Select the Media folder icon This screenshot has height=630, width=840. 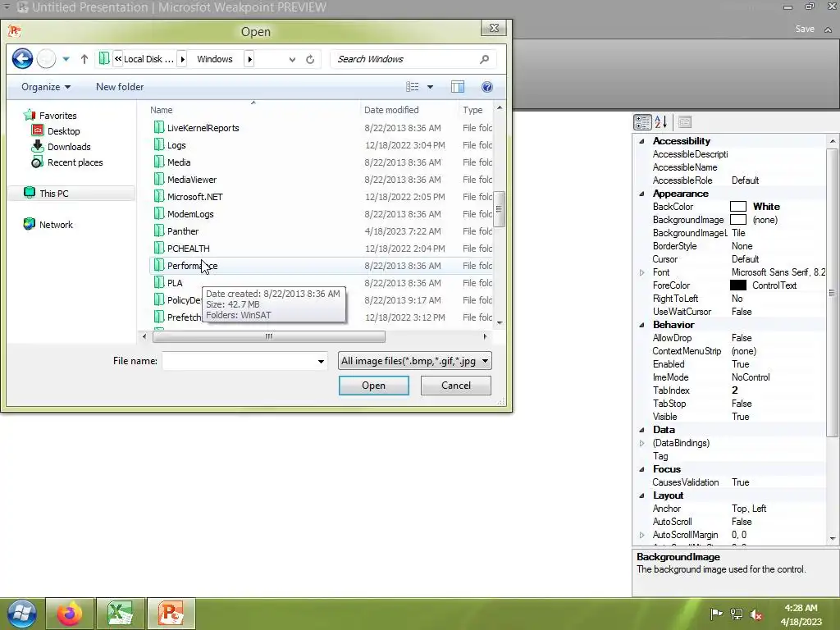pyautogui.click(x=158, y=162)
